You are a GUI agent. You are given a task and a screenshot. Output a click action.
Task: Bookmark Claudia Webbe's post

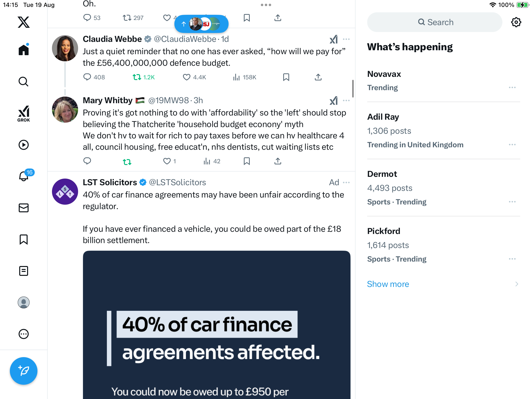pyautogui.click(x=286, y=77)
